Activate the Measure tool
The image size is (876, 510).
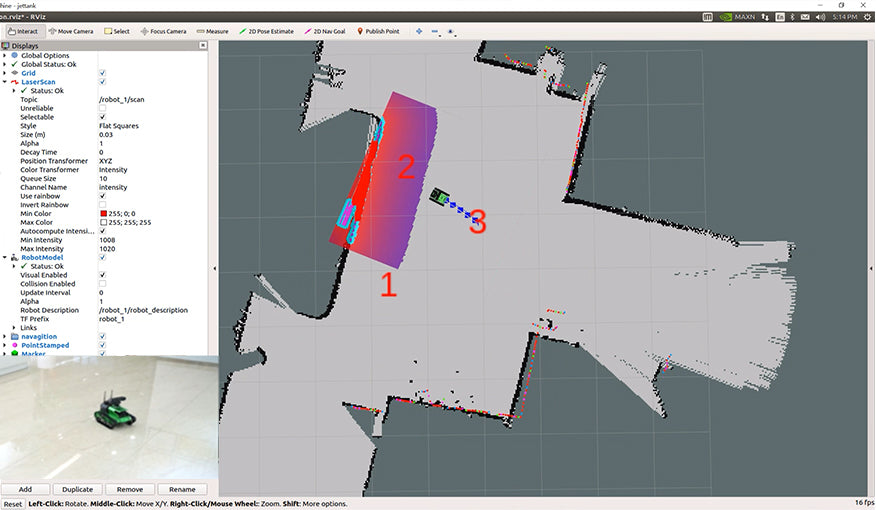click(x=213, y=31)
